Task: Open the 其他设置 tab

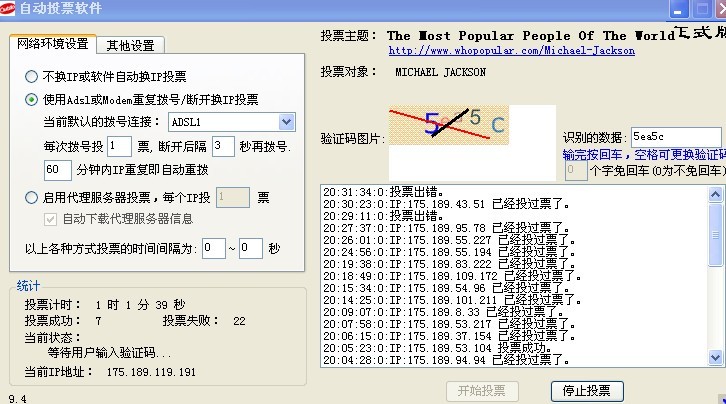Action: (x=130, y=45)
